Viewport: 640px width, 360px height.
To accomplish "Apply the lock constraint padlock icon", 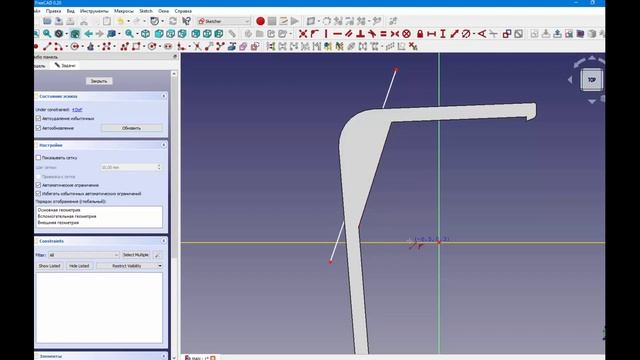I will 420,34.
